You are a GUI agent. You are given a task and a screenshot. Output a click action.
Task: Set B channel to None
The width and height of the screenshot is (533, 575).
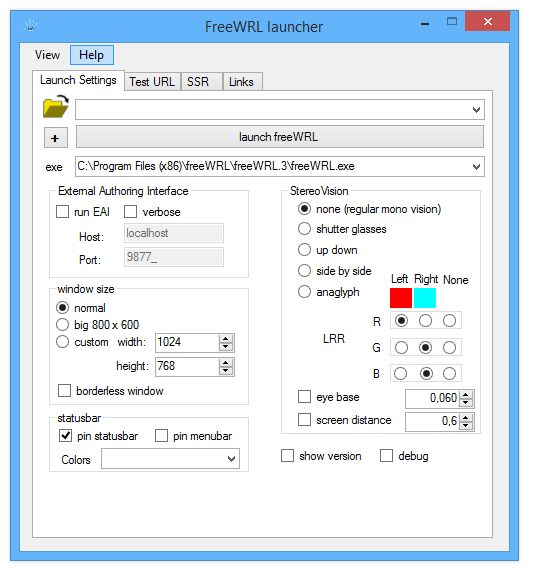tap(449, 374)
